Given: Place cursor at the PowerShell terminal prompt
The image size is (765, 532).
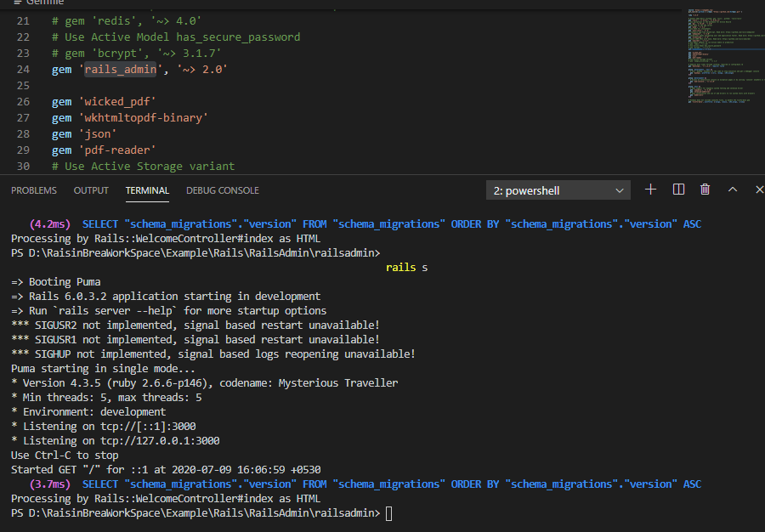Looking at the screenshot, I should [x=389, y=512].
